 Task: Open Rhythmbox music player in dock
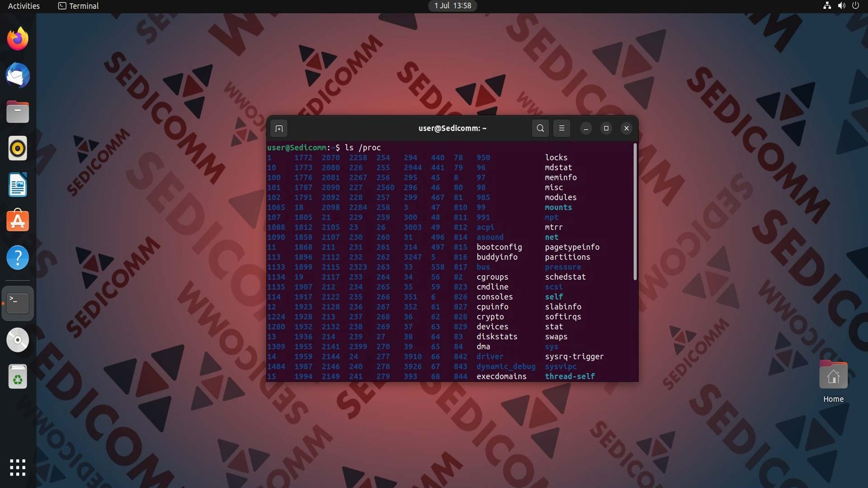pyautogui.click(x=18, y=148)
